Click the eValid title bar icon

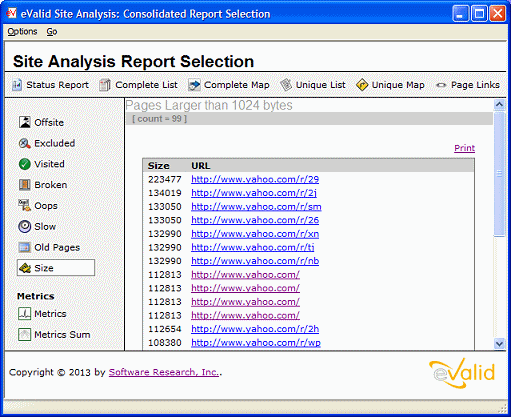(x=12, y=13)
